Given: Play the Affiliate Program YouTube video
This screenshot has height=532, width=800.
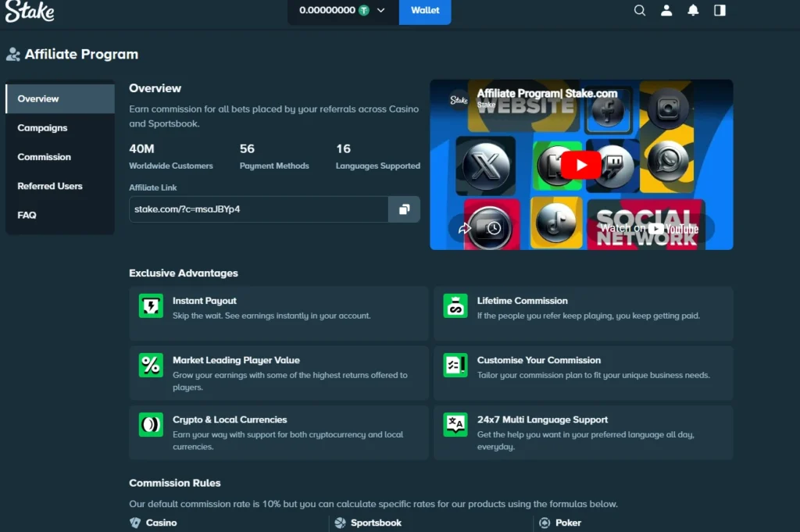Looking at the screenshot, I should (x=580, y=165).
